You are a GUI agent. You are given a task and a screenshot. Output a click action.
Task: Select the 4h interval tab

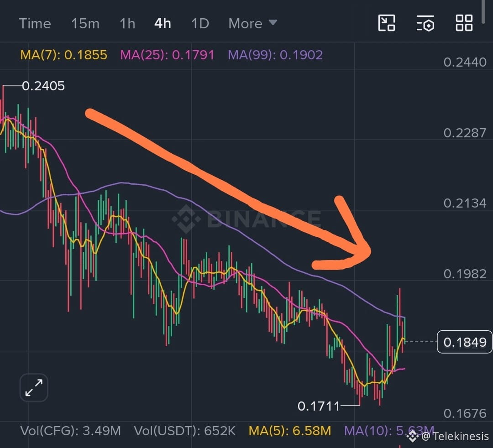(x=163, y=24)
